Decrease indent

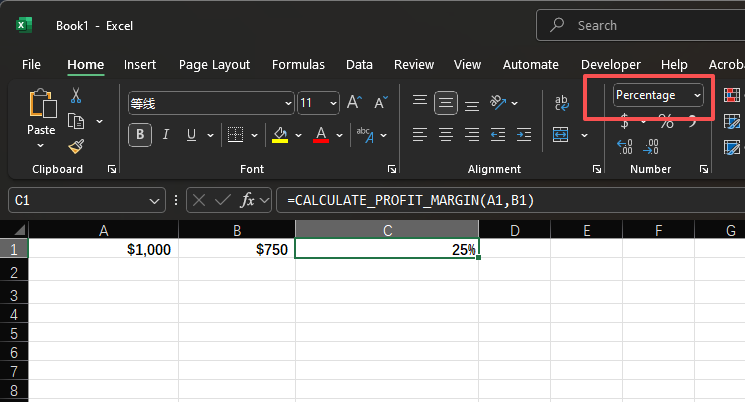pos(498,135)
